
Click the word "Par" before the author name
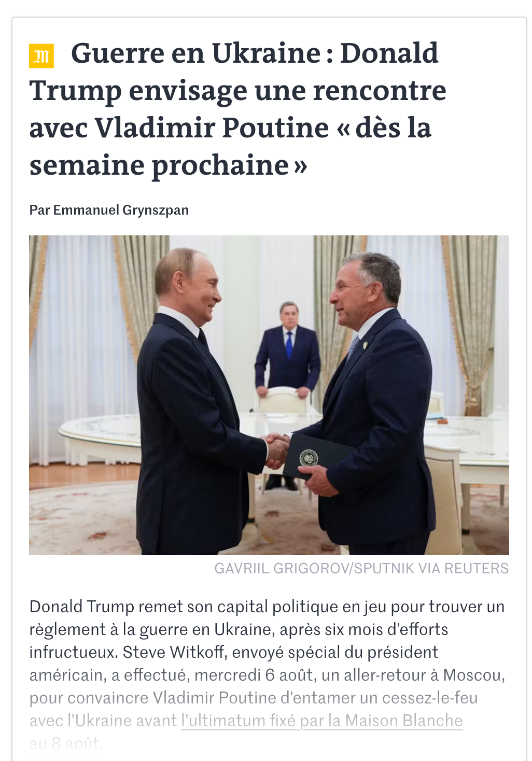[39, 210]
